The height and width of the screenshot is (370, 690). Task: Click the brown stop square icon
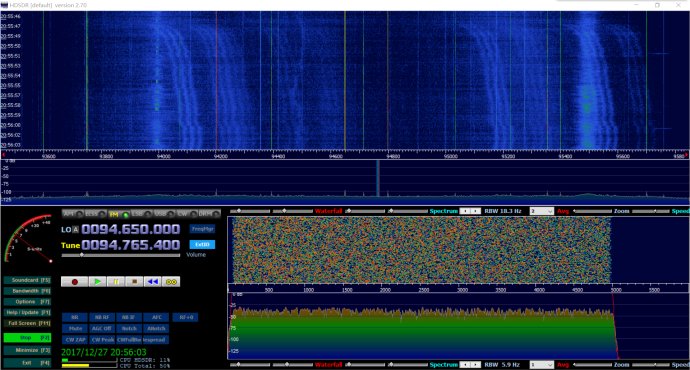(x=135, y=282)
